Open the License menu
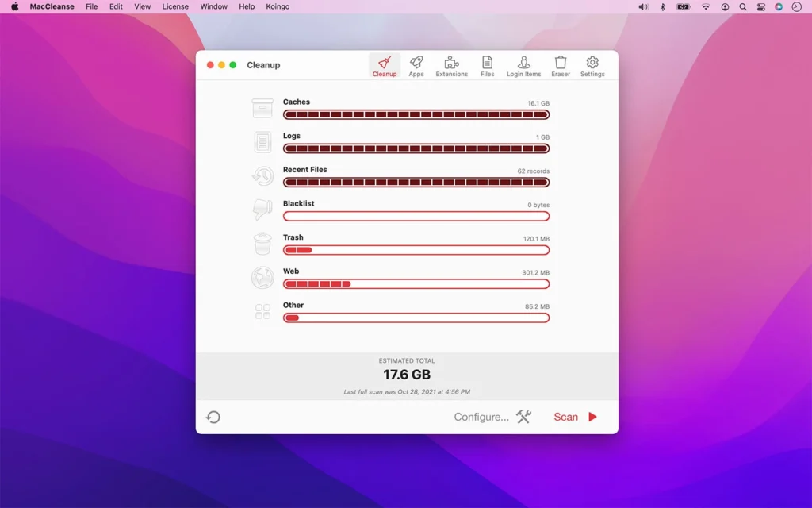The height and width of the screenshot is (508, 812). tap(174, 6)
